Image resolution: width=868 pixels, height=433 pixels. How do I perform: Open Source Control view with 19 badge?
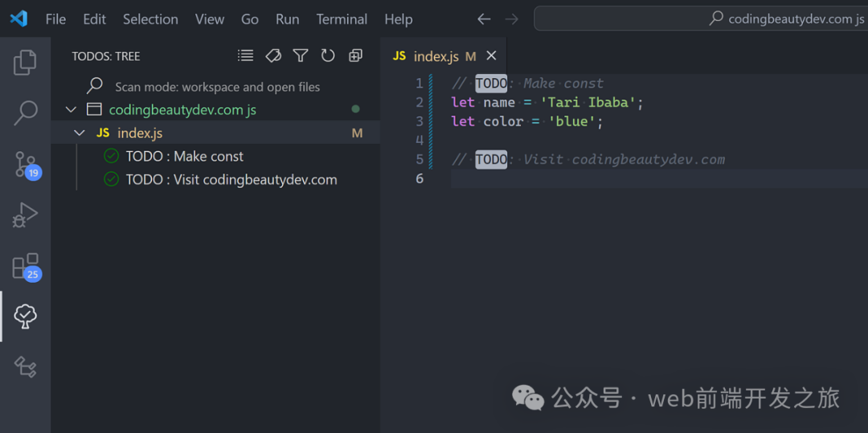click(25, 164)
